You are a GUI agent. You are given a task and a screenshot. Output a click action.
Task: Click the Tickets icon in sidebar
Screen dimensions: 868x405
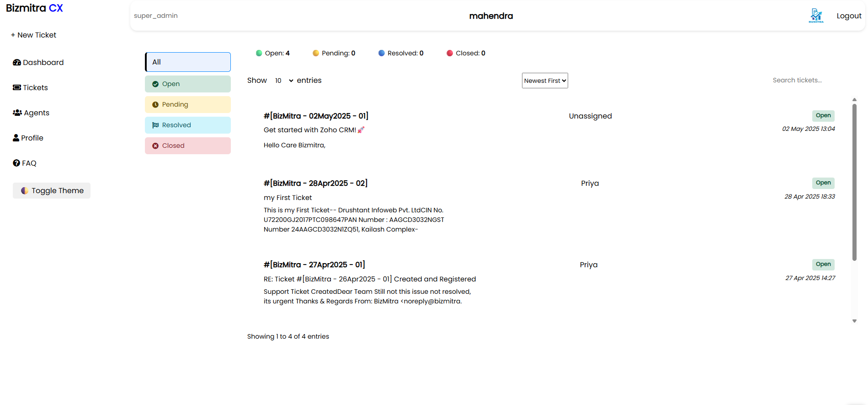pyautogui.click(x=17, y=88)
